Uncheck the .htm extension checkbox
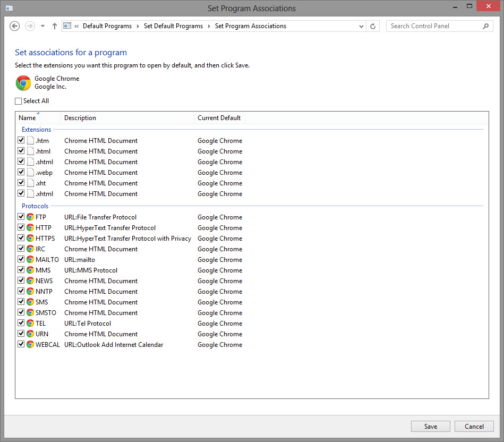504x442 pixels. (21, 140)
